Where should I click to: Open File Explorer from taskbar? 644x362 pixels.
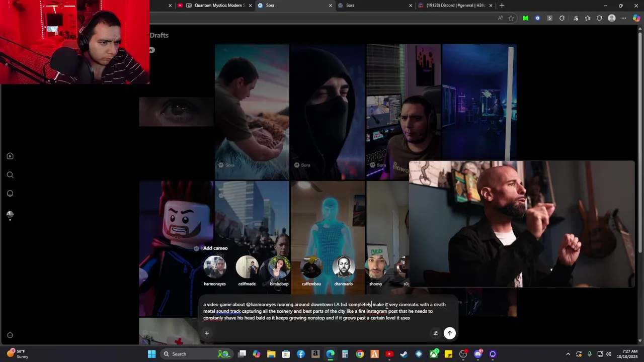pyautogui.click(x=271, y=354)
